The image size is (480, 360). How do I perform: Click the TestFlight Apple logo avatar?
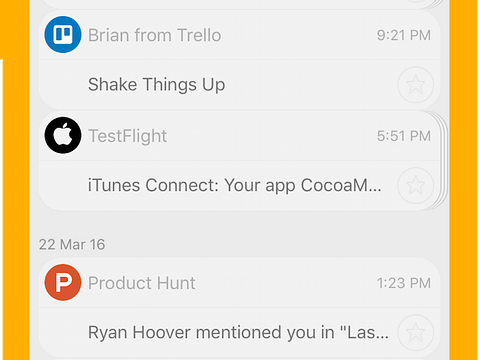(63, 135)
